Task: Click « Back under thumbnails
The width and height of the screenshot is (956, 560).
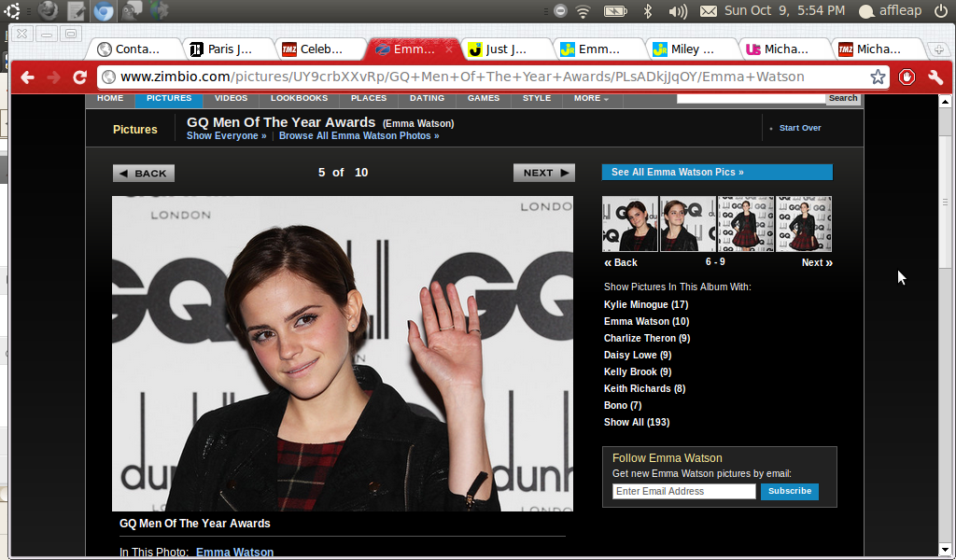Action: tap(621, 262)
